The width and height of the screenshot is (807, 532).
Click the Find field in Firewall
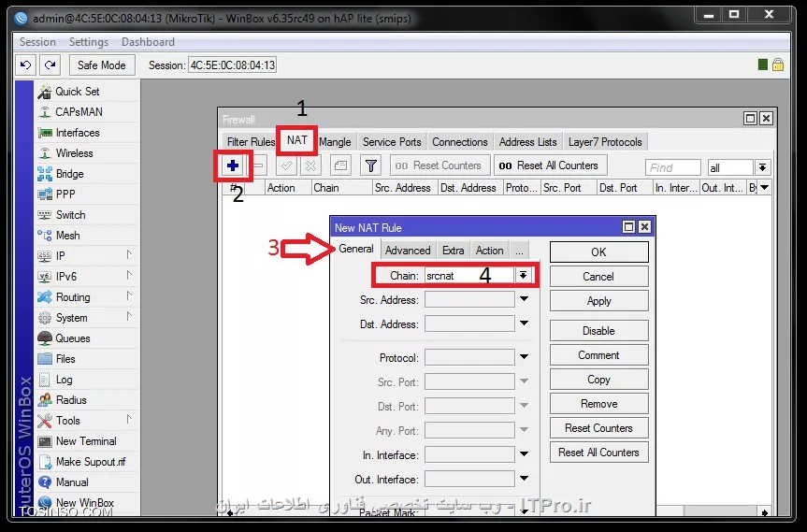(x=672, y=167)
